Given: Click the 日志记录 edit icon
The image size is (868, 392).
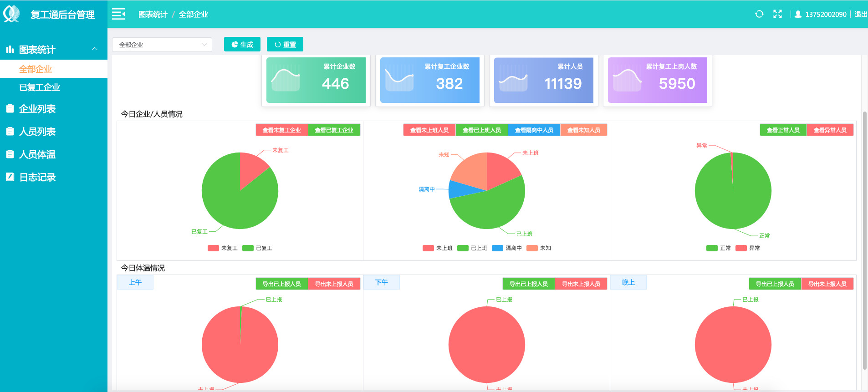Looking at the screenshot, I should 10,177.
